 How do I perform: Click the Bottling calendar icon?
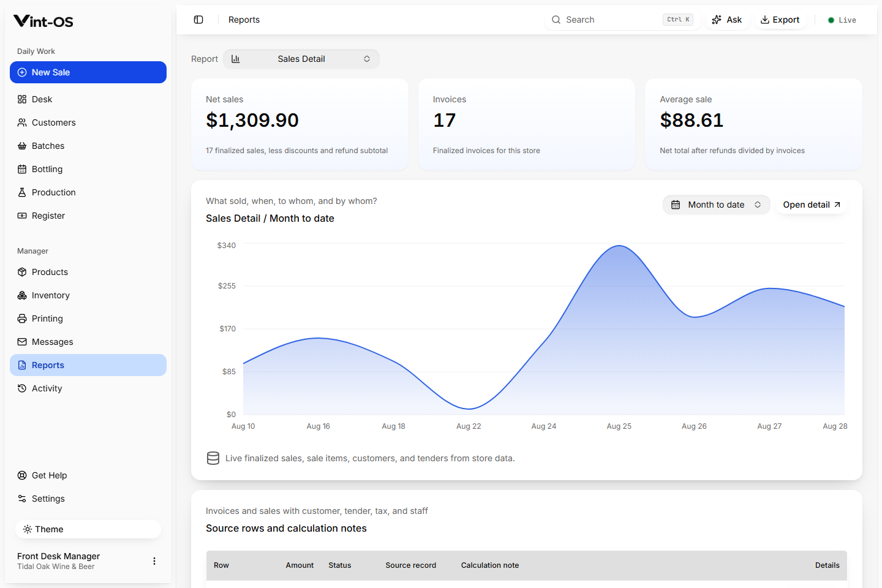click(x=22, y=169)
